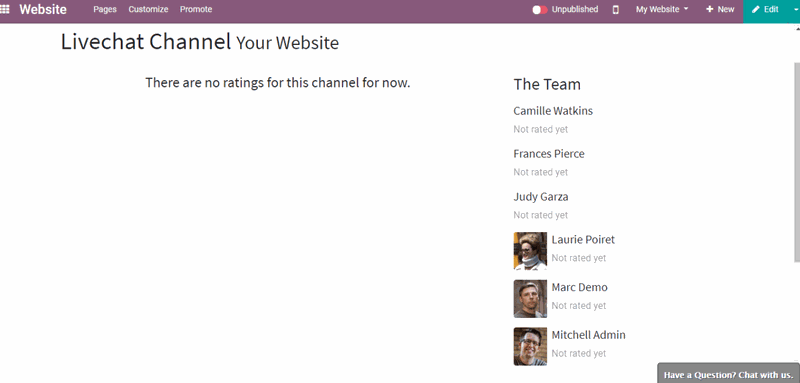The height and width of the screenshot is (383, 800).
Task: Expand the My Website dropdown
Action: tap(662, 9)
